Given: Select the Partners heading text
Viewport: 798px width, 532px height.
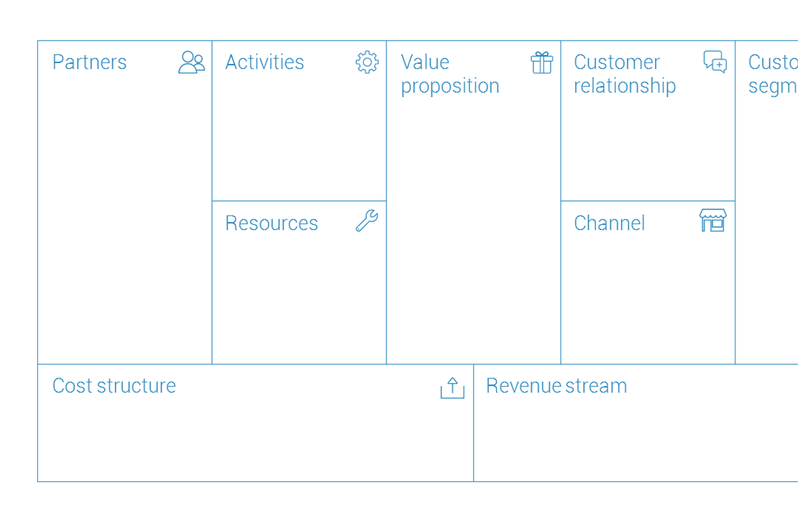Looking at the screenshot, I should (90, 62).
